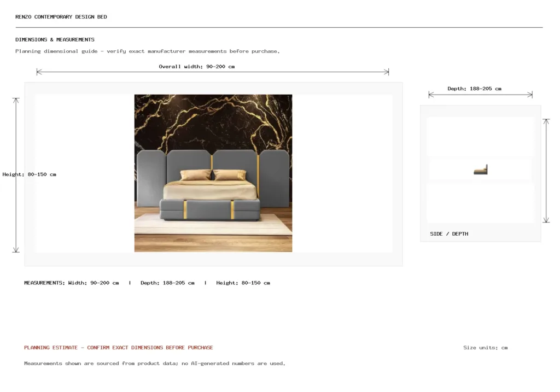The width and height of the screenshot is (560, 392).
Task: Click the 'DIMENSIONS & MEASUREMENTS' heading
Action: point(55,39)
